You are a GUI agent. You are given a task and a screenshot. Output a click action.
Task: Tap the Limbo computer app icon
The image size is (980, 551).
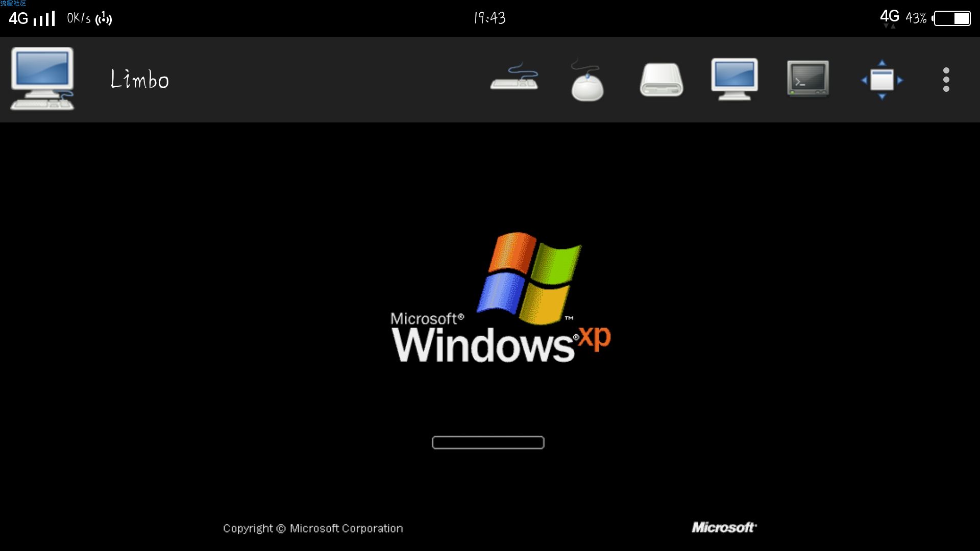point(42,79)
